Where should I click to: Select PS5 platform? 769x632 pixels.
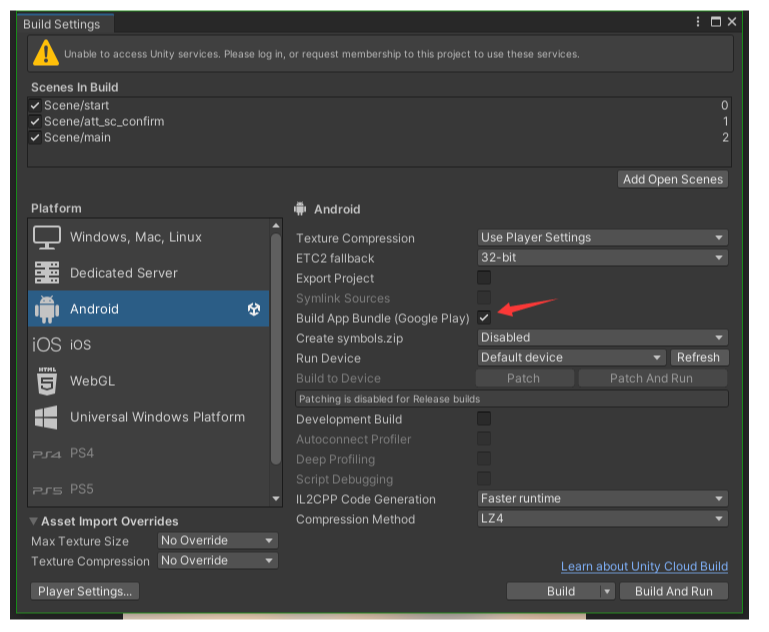[x=149, y=489]
